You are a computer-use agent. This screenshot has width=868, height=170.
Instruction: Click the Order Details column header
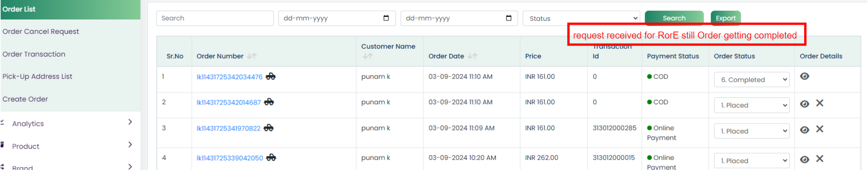(821, 56)
